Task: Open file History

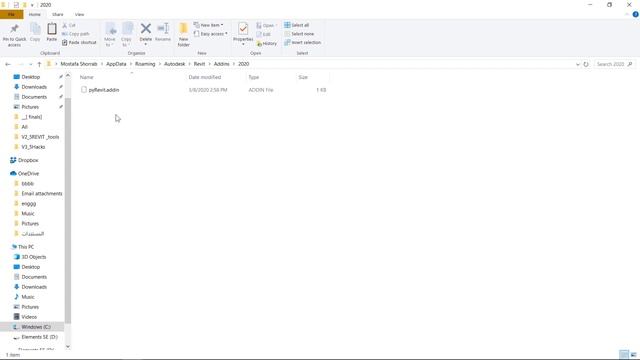Action: click(x=267, y=43)
